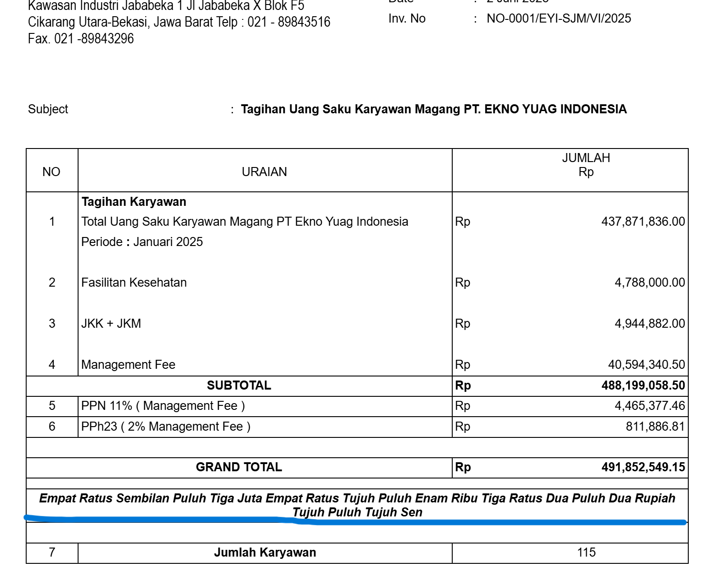Select 'Tujuh Puluh Tujuh Sen' text
The image size is (728, 576).
click(357, 512)
